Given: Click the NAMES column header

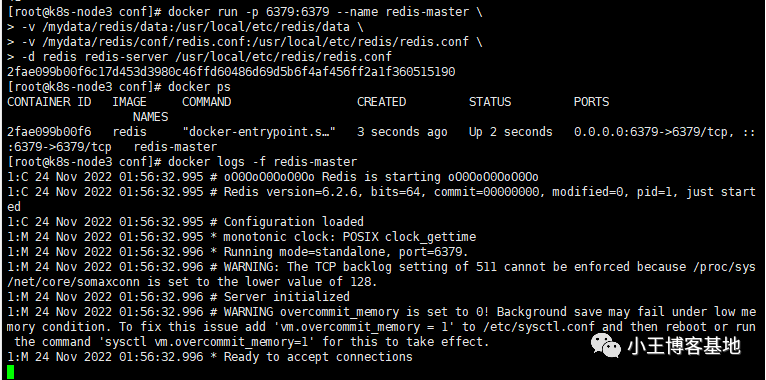Looking at the screenshot, I should (150, 117).
